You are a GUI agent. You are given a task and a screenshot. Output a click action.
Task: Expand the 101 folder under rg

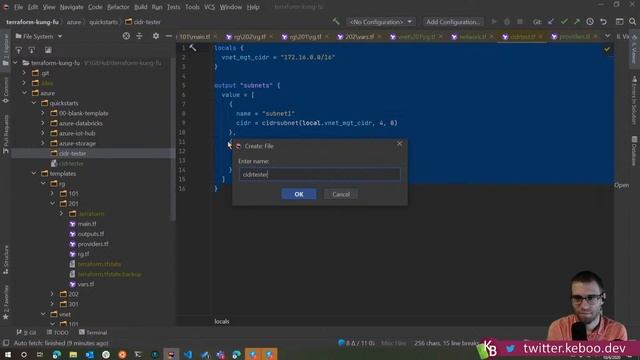pyautogui.click(x=52, y=193)
